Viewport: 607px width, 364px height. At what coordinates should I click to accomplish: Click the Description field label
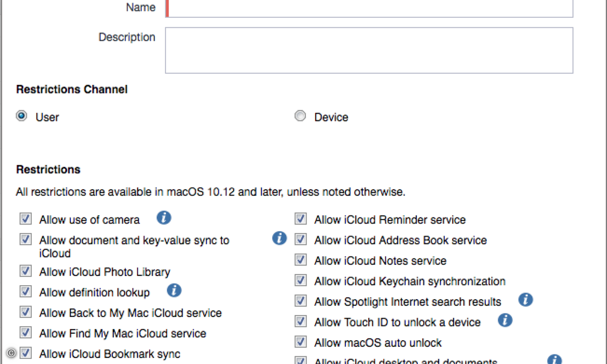[127, 37]
